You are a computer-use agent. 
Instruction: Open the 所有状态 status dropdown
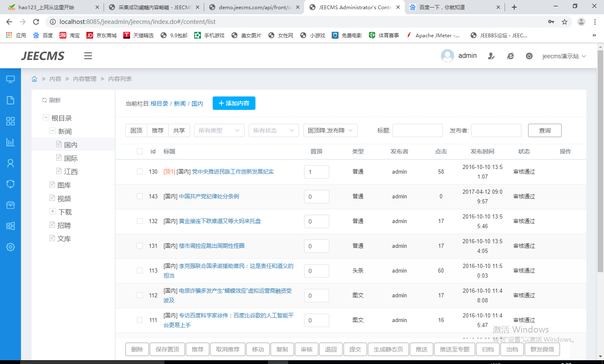coord(273,130)
